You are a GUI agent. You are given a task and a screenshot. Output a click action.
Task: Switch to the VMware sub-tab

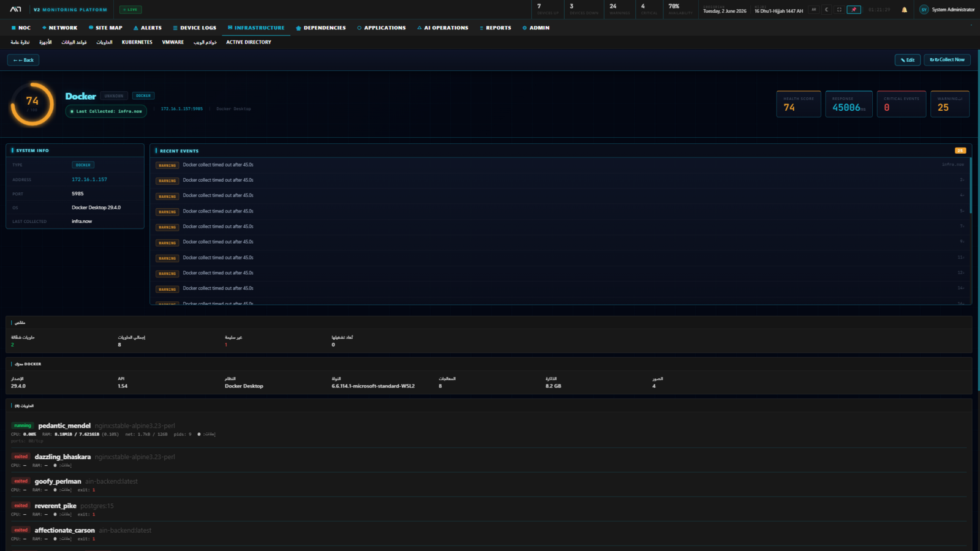173,42
